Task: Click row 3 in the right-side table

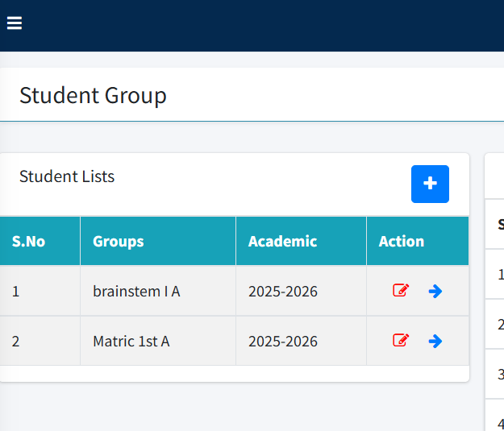Action: point(500,374)
